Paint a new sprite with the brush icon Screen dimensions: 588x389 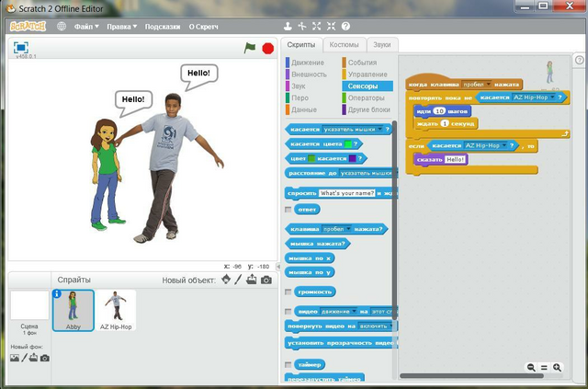tap(238, 280)
